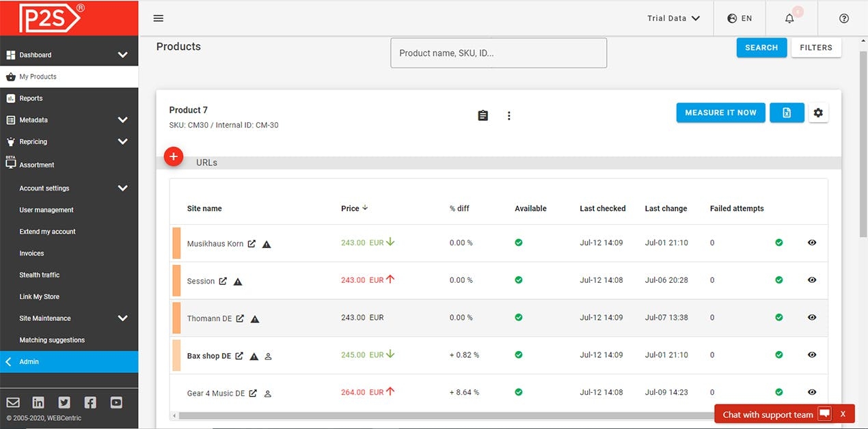Click person icon beside Bax shop DE
Image resolution: width=868 pixels, height=429 pixels.
pyautogui.click(x=268, y=357)
